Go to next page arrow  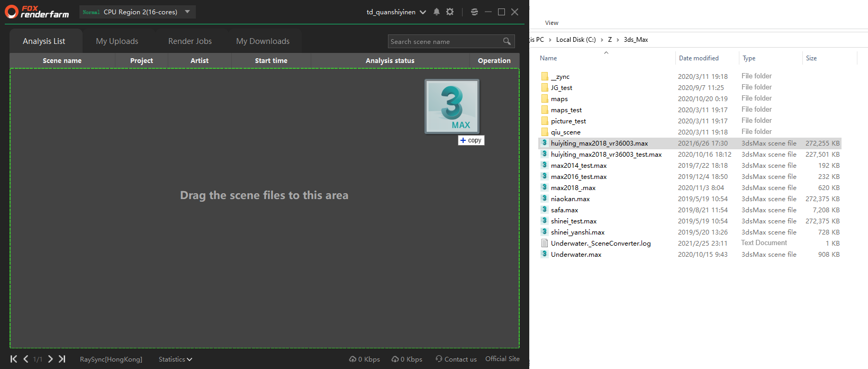tap(50, 359)
